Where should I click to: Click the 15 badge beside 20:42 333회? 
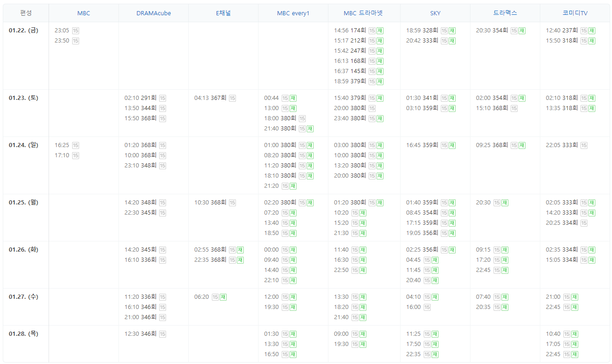click(x=444, y=41)
